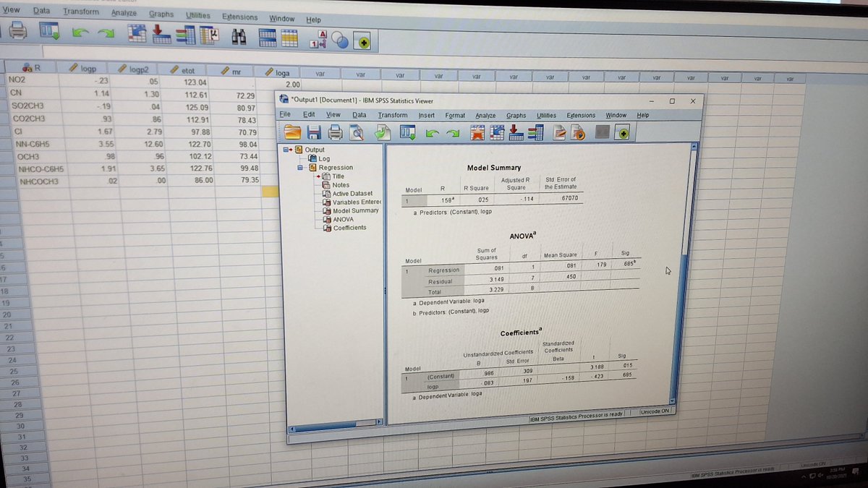Click Redo arrow in Viewer toolbar
The image size is (868, 488).
(452, 134)
